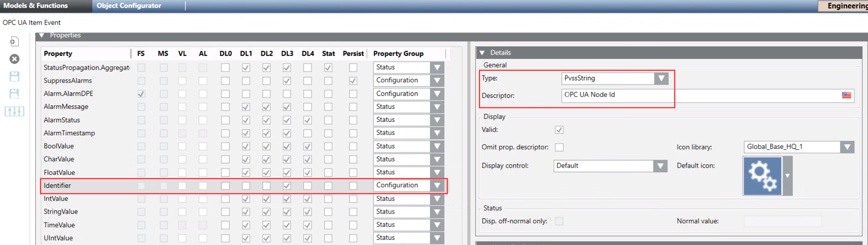
Task: Switch to the Models & Functions tab
Action: (x=36, y=6)
